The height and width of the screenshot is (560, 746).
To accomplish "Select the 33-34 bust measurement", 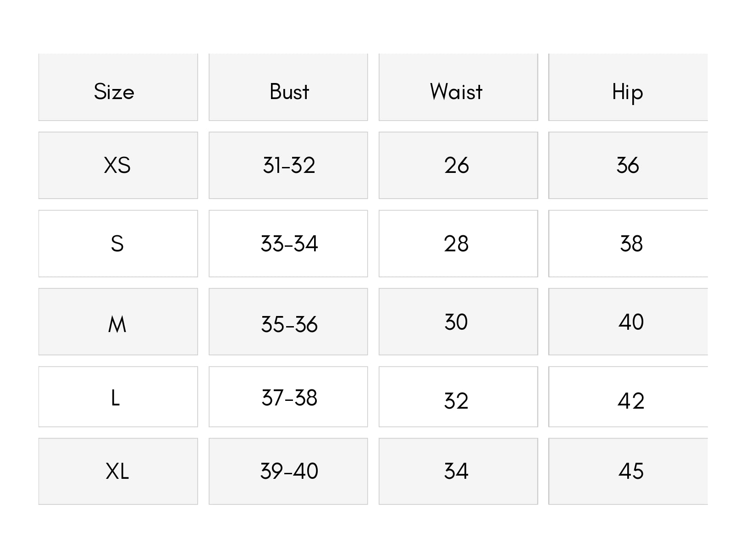I will 289,244.
